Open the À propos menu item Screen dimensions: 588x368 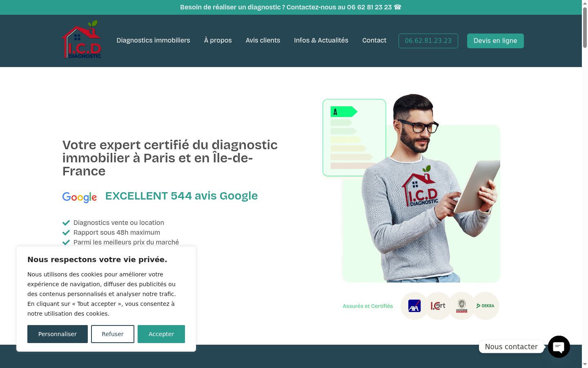point(218,40)
